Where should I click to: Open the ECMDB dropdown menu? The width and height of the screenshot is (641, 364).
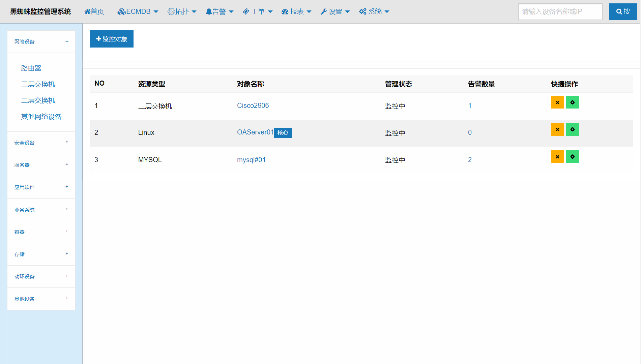pyautogui.click(x=138, y=12)
